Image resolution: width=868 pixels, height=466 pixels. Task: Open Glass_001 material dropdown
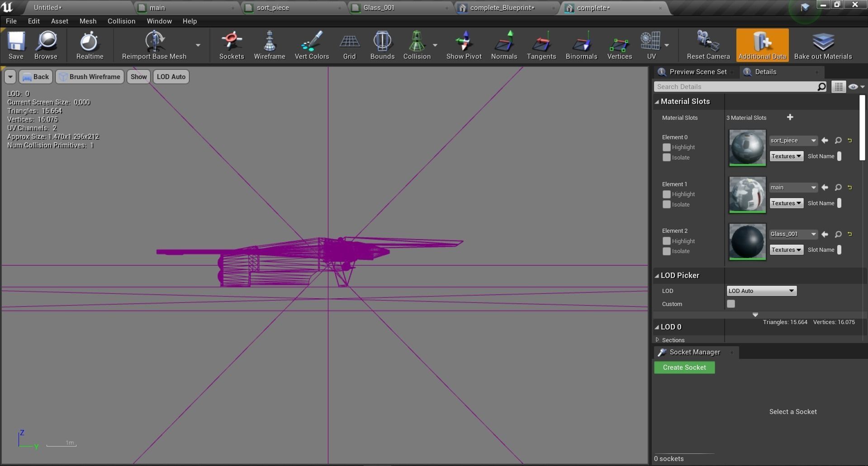click(x=793, y=234)
